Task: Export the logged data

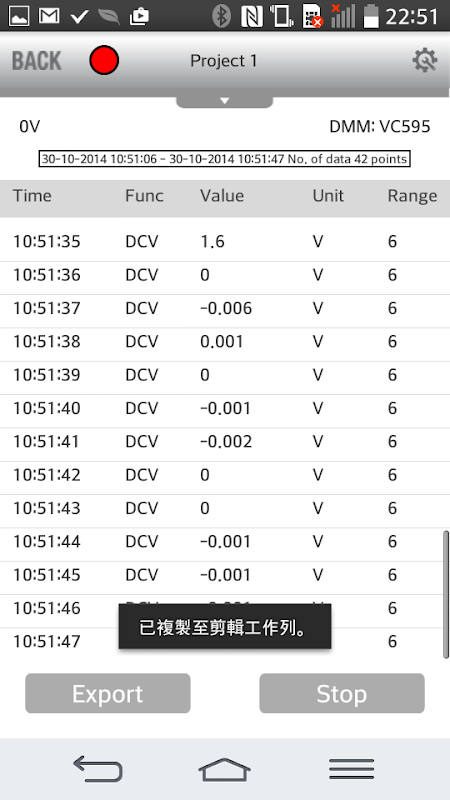Action: (108, 693)
